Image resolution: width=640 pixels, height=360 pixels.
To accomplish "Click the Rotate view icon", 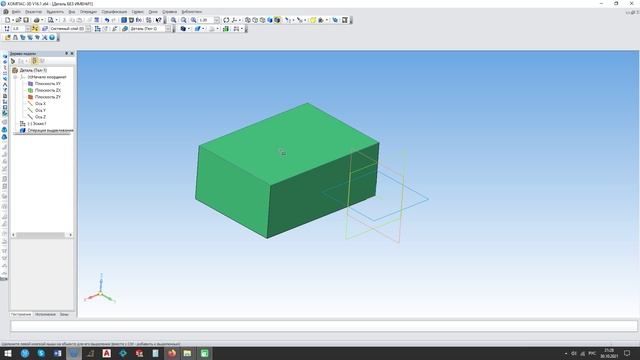I will (226, 20).
